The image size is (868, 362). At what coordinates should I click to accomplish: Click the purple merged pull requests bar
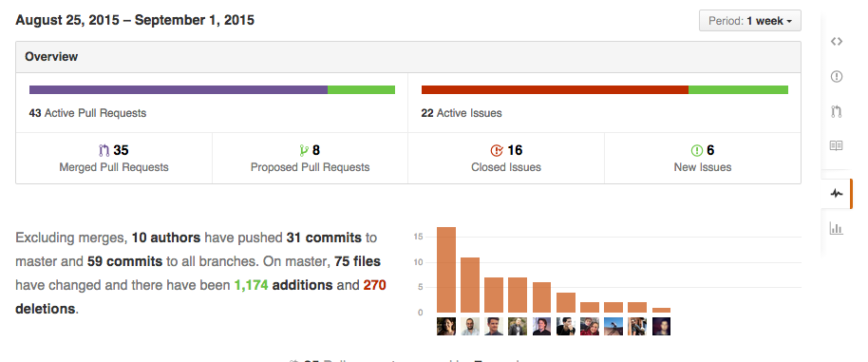click(179, 89)
